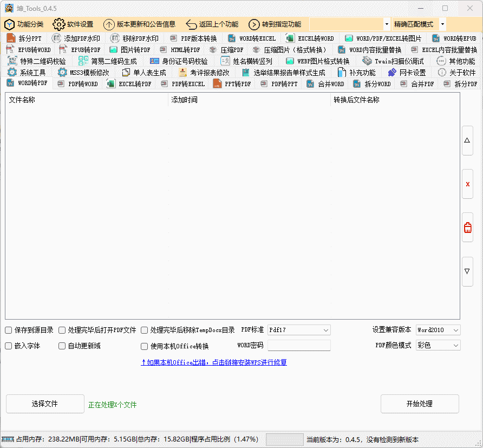483x448 pixels.
Task: Click the 转到指定功能 arrow icon
Action: point(254,25)
